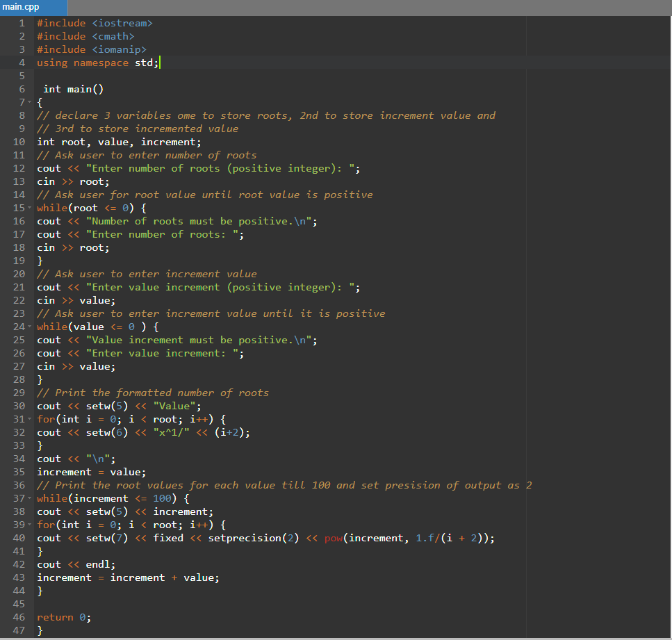The height and width of the screenshot is (640, 672).
Task: Fold the while(increment <= 100) block at line 37
Action: [x=30, y=498]
